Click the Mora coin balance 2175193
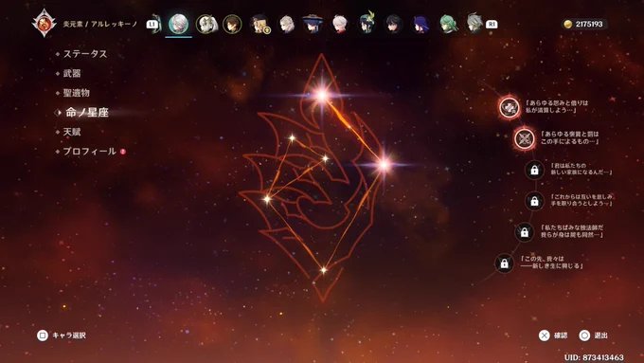The height and width of the screenshot is (363, 644). click(x=584, y=25)
